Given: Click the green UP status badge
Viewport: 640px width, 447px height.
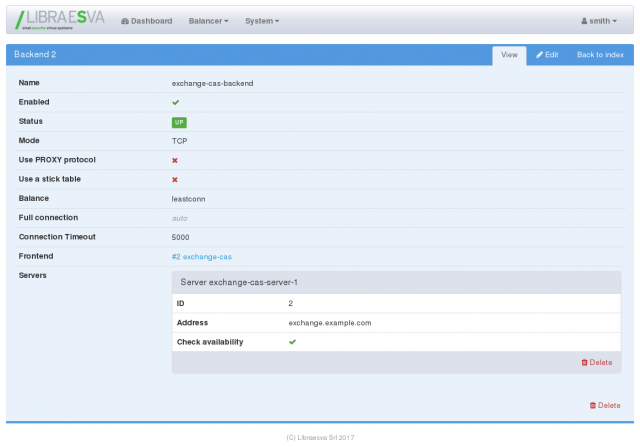Looking at the screenshot, I should (179, 122).
